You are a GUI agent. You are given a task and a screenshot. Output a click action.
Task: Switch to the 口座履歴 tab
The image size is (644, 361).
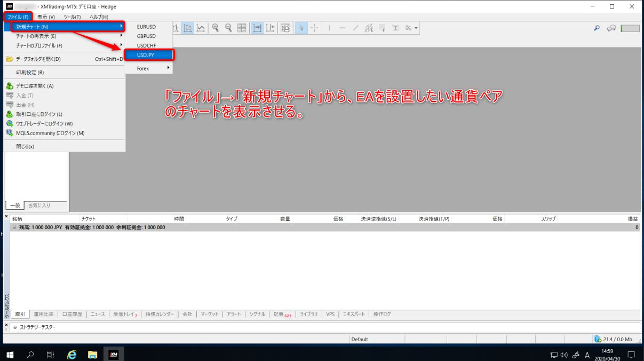coord(72,315)
